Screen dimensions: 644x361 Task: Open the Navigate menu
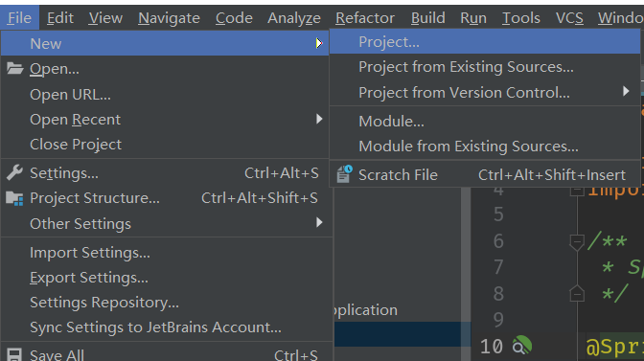point(169,18)
